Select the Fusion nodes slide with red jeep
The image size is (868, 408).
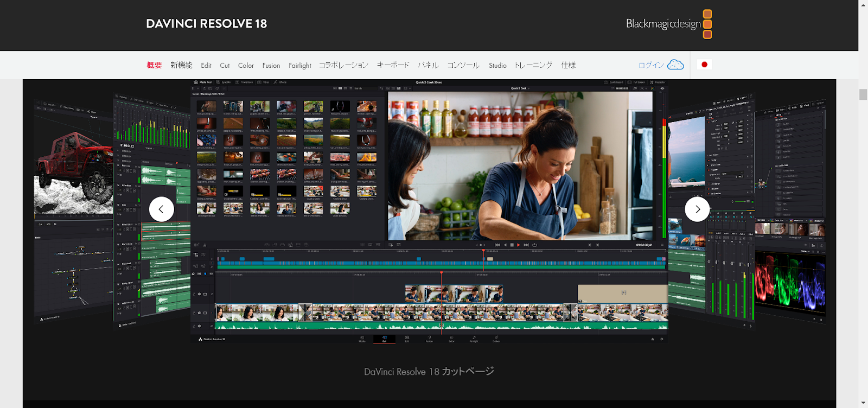tap(73, 212)
